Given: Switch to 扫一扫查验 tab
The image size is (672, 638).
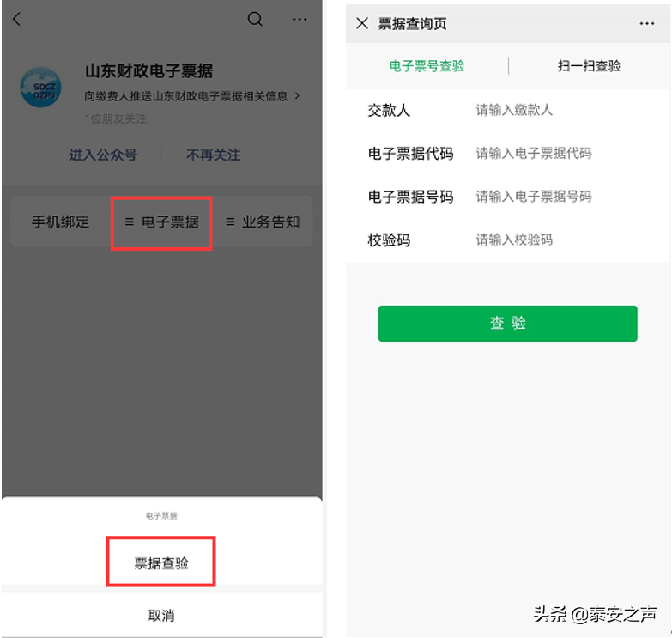Looking at the screenshot, I should (590, 66).
